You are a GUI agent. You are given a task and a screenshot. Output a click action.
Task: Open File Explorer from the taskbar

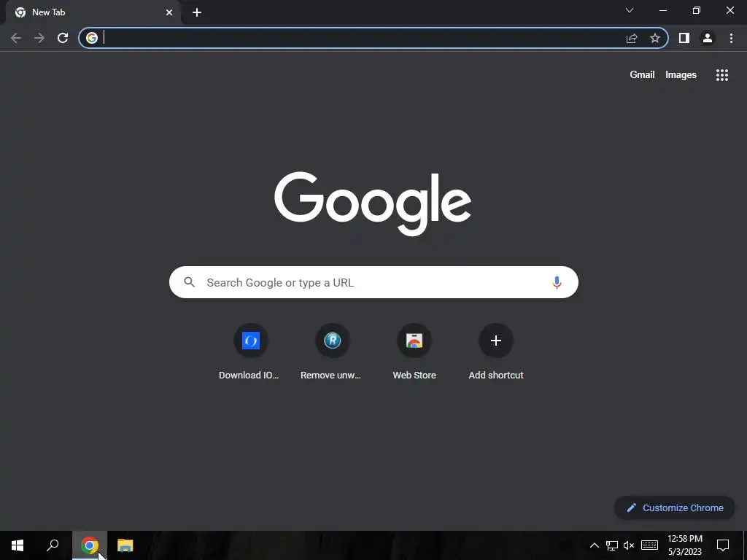[125, 545]
